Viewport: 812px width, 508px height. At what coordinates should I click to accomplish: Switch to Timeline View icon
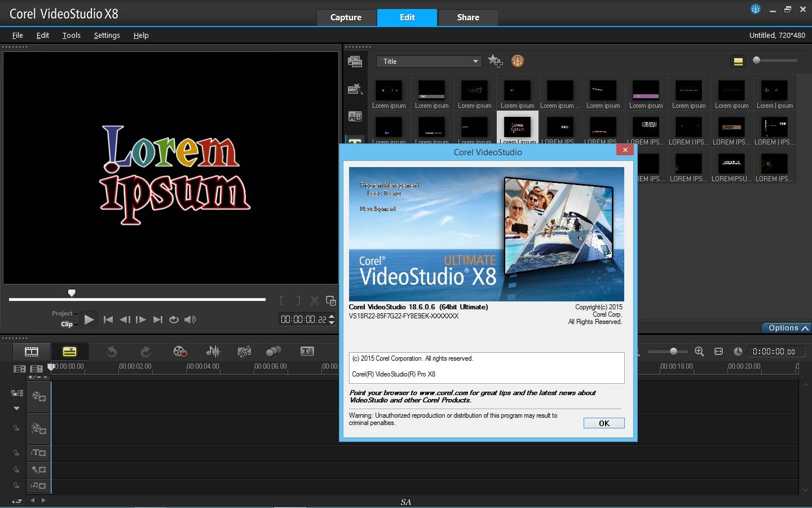click(69, 352)
